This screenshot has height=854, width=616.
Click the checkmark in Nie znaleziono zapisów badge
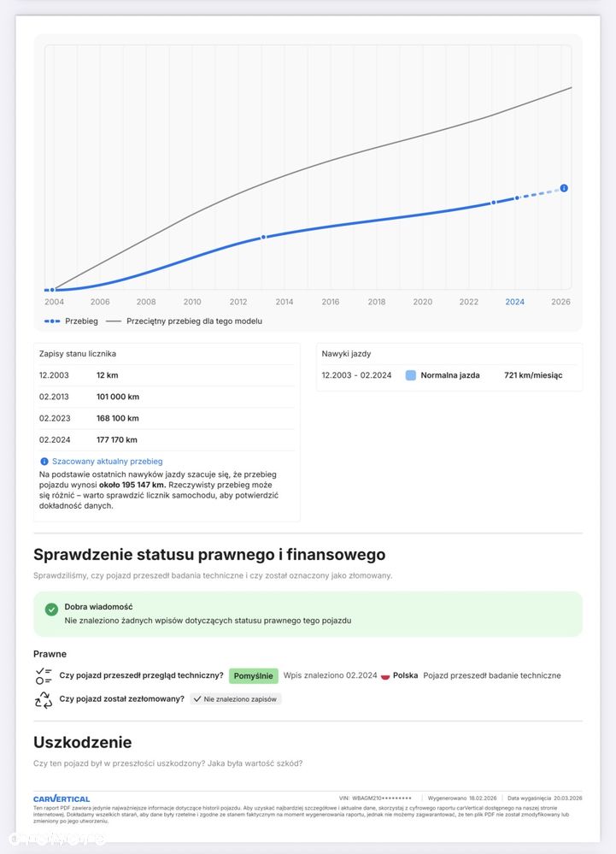197,699
